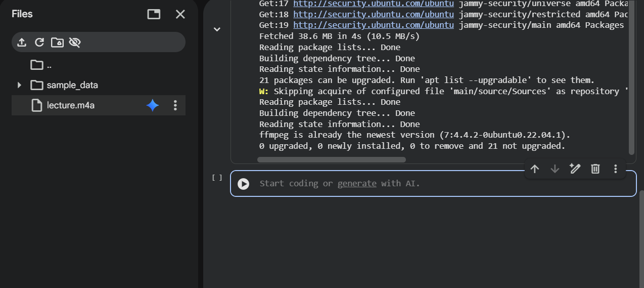The height and width of the screenshot is (288, 644).
Task: Close the Files panel
Action: [180, 14]
